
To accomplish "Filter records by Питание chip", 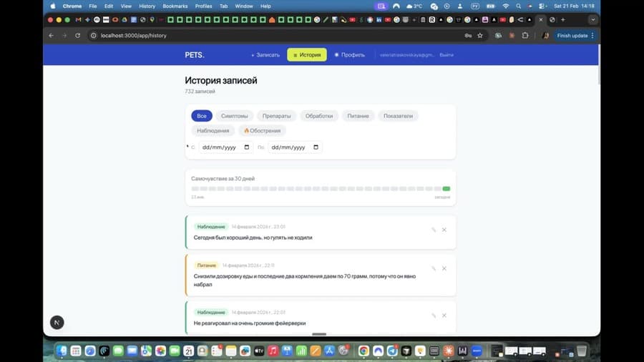I will 358,116.
